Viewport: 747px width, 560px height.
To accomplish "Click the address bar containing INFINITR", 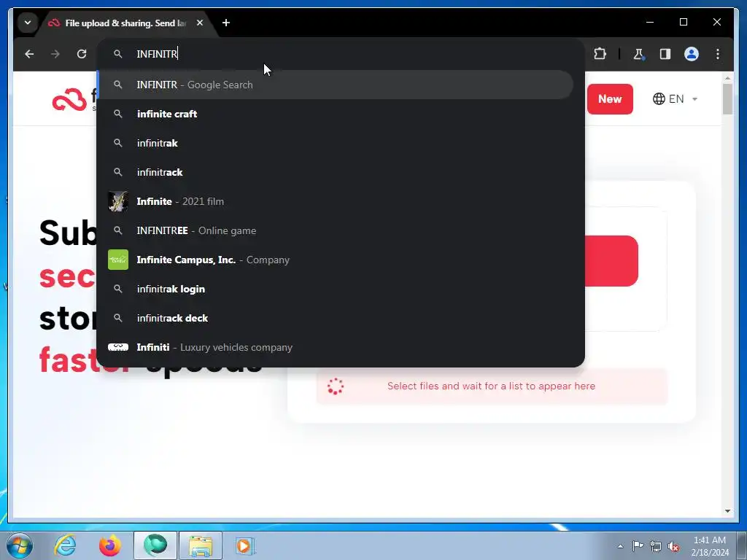I will pyautogui.click(x=341, y=54).
